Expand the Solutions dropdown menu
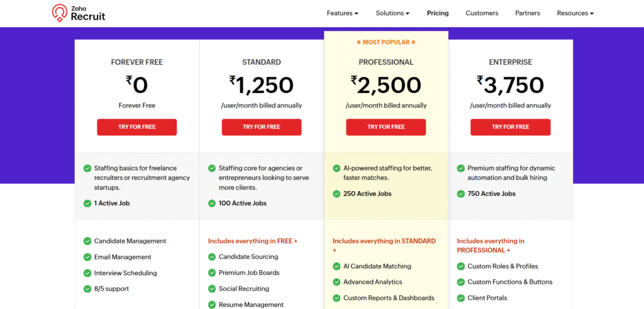 [392, 13]
